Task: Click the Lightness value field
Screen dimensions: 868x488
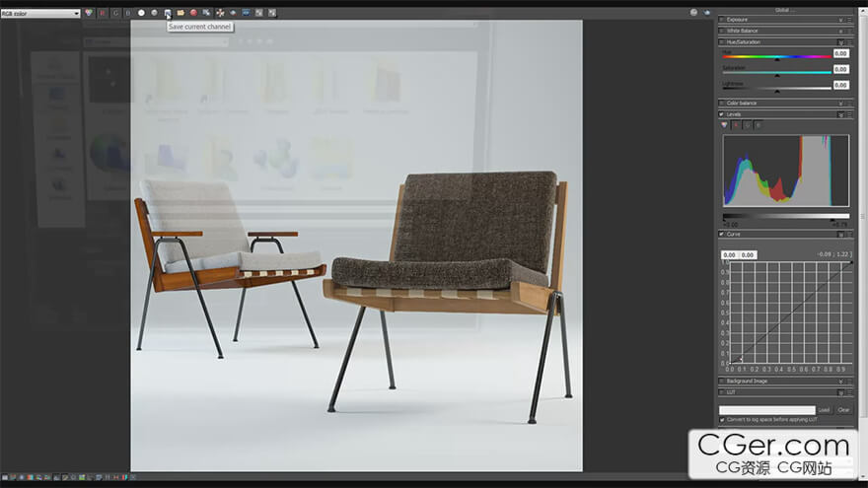Action: (x=840, y=85)
